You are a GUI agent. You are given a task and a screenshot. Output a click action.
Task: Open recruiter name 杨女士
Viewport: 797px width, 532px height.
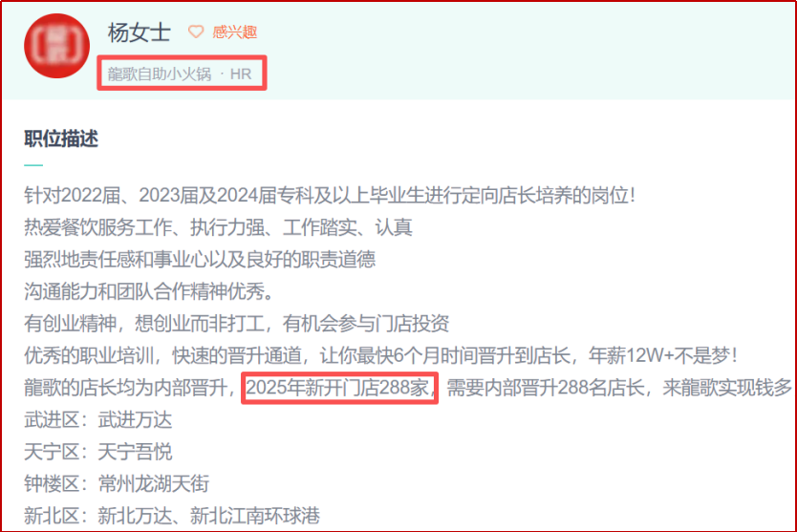click(140, 33)
